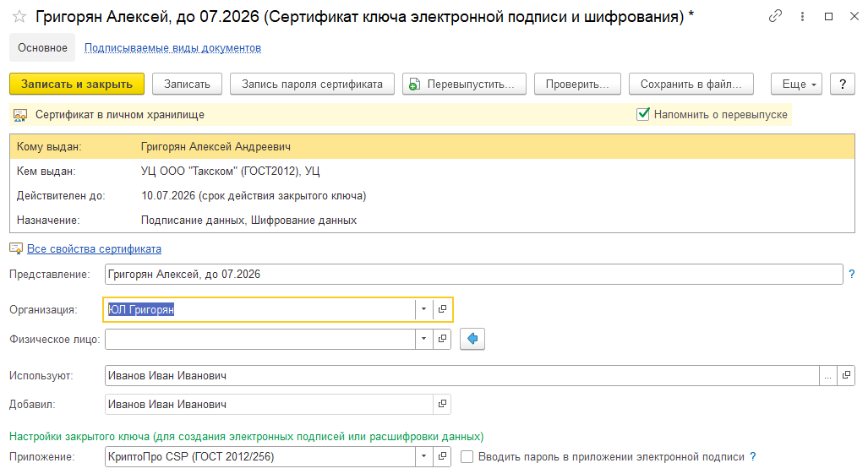Expand the Физическое лицо dropdown

tap(423, 339)
